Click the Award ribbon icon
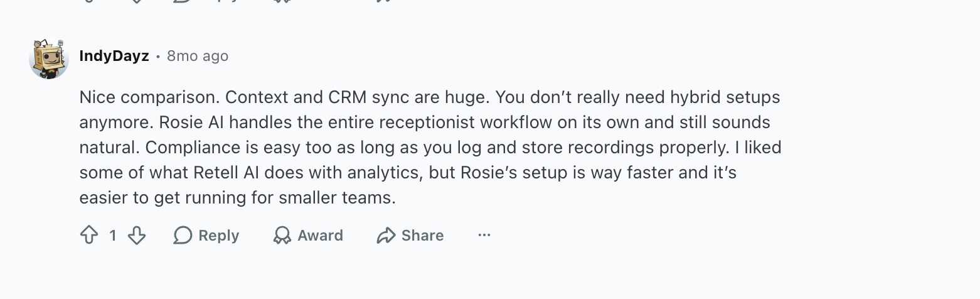 click(282, 236)
